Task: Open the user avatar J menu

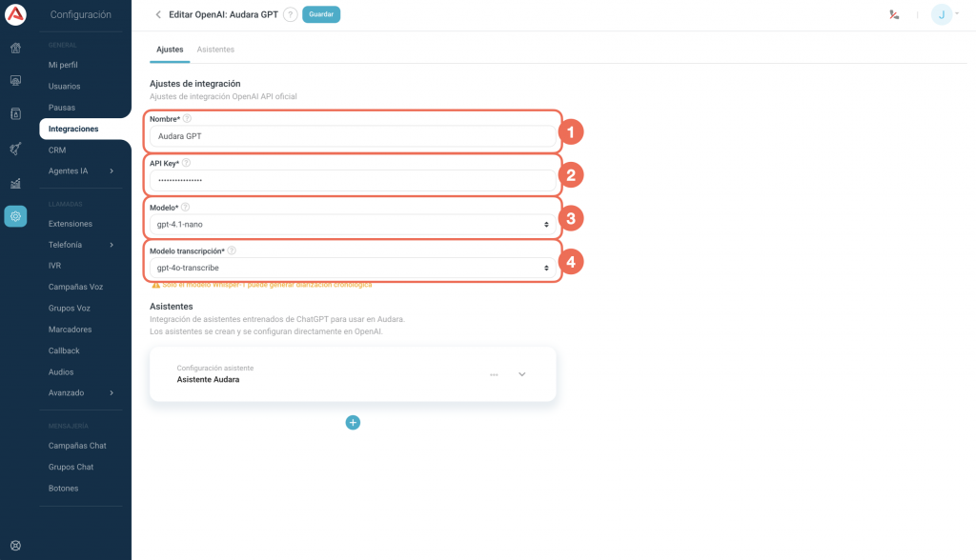Action: point(943,14)
